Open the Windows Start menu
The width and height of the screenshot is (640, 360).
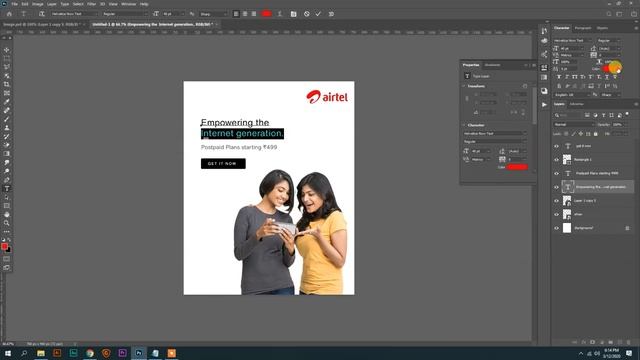tap(8, 353)
